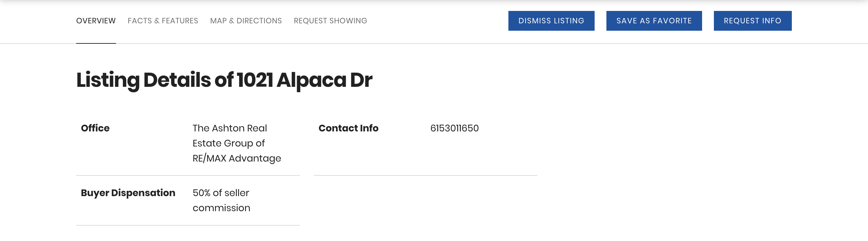Select the Office field label
The image size is (868, 241).
pyautogui.click(x=95, y=128)
